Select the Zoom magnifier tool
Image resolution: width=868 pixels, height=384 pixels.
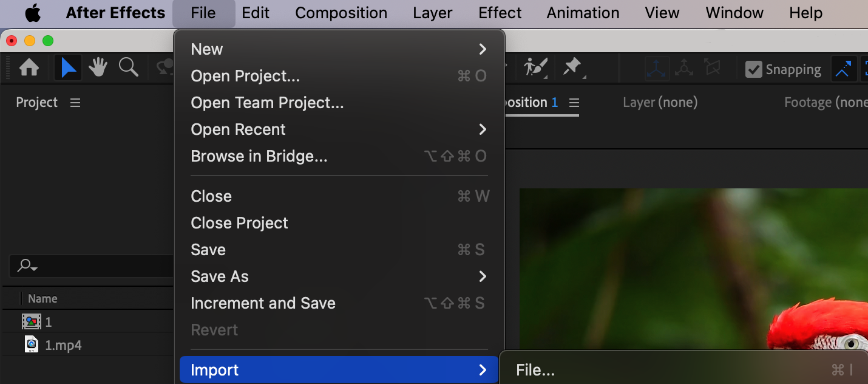tap(128, 68)
